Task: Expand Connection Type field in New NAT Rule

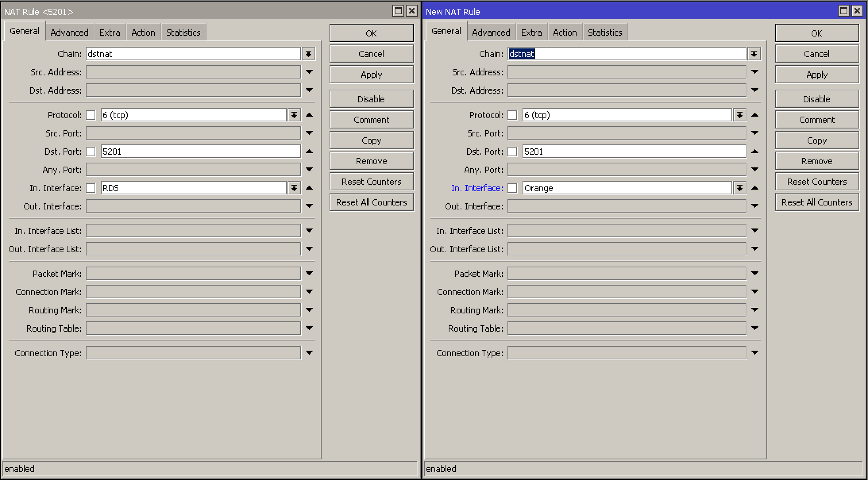Action: tap(755, 353)
